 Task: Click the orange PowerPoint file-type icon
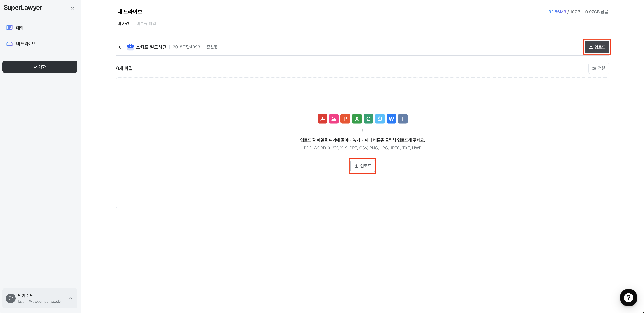click(345, 119)
